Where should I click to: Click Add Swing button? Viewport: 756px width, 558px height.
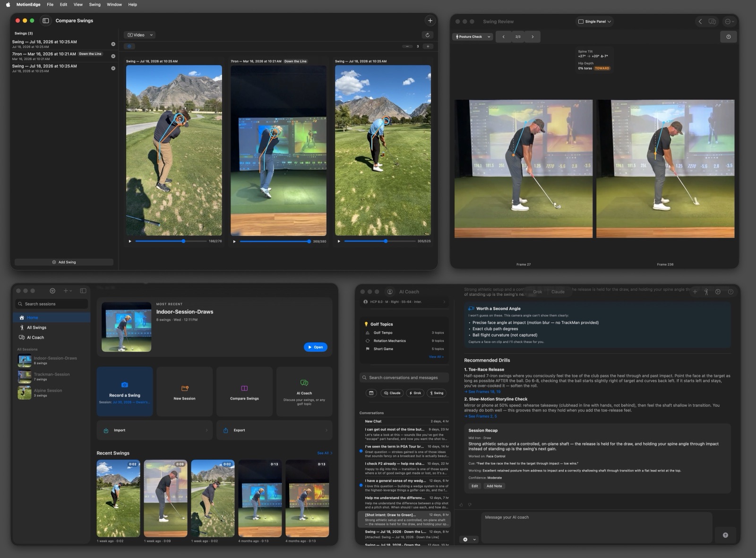pos(64,262)
